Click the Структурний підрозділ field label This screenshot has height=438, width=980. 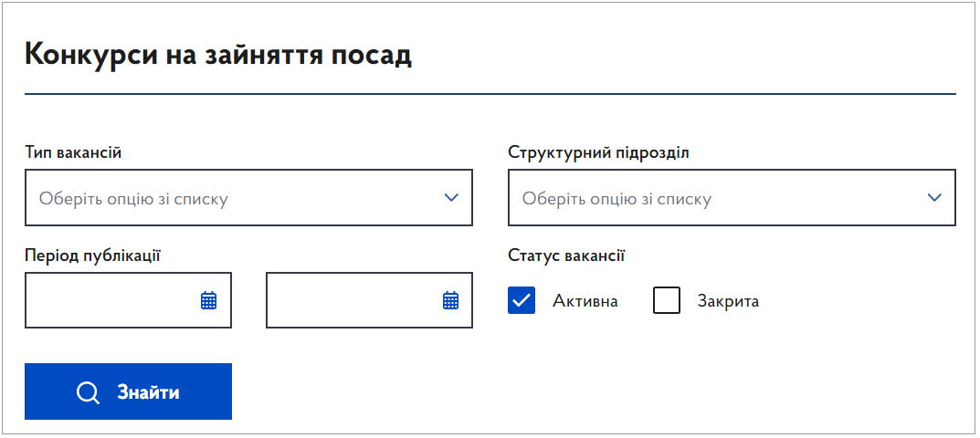point(598,152)
